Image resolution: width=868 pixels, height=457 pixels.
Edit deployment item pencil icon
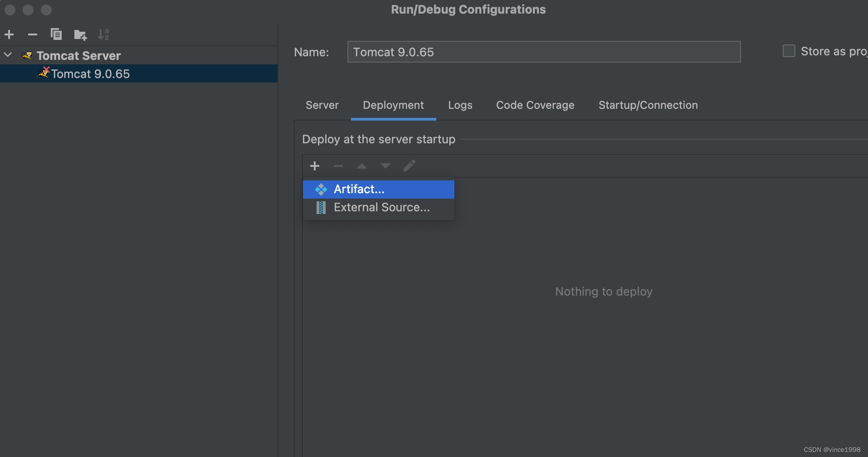[409, 165]
